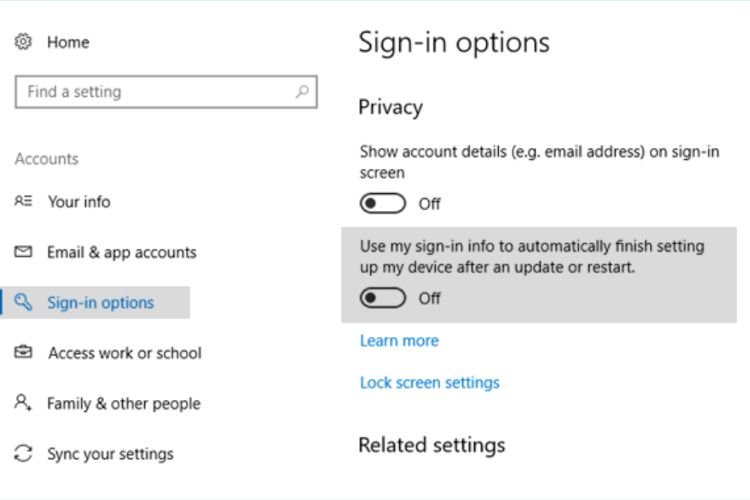
Task: Open the Lock screen settings link
Action: click(429, 383)
